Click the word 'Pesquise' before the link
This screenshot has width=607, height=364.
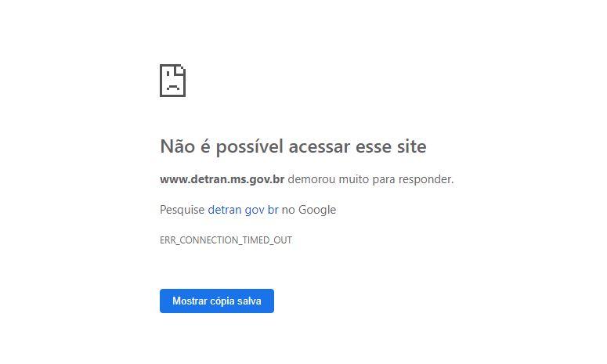coord(182,210)
